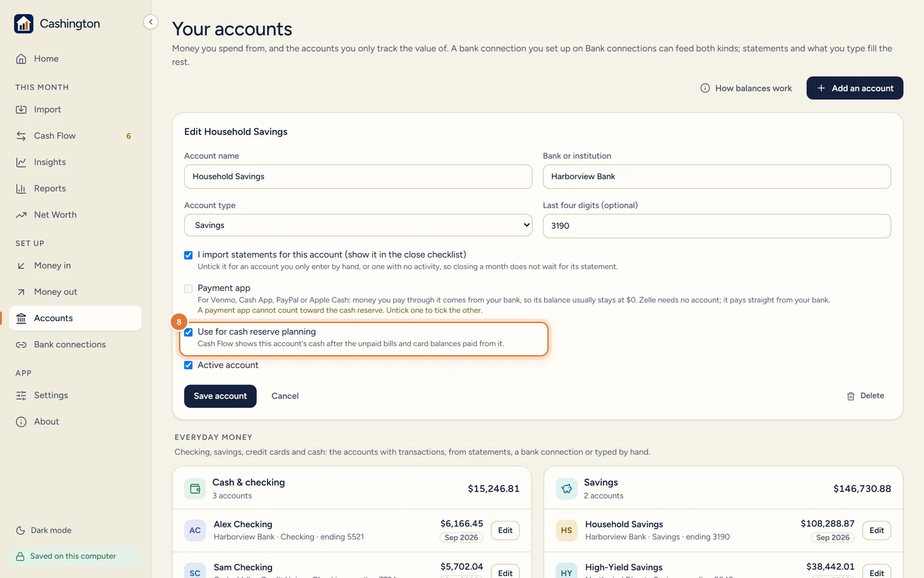Go to Cash Flow in the sidebar
The image size is (924, 578).
pyautogui.click(x=76, y=136)
